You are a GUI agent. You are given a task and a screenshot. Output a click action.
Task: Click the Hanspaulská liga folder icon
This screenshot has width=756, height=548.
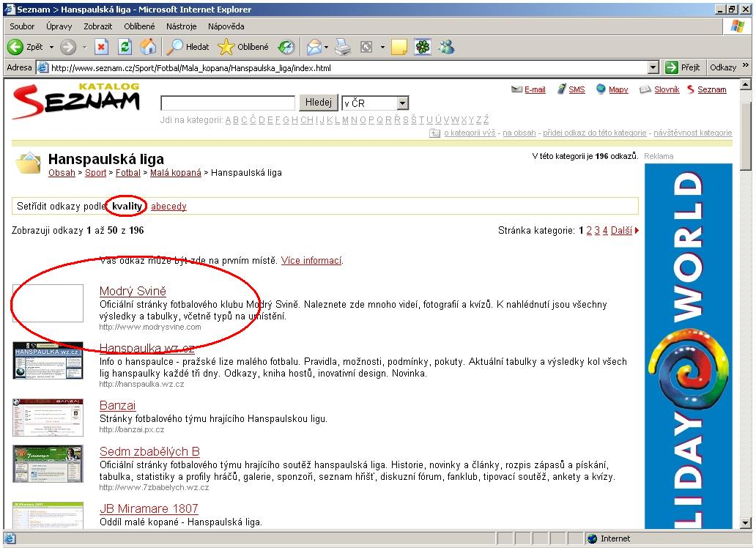coord(28,163)
